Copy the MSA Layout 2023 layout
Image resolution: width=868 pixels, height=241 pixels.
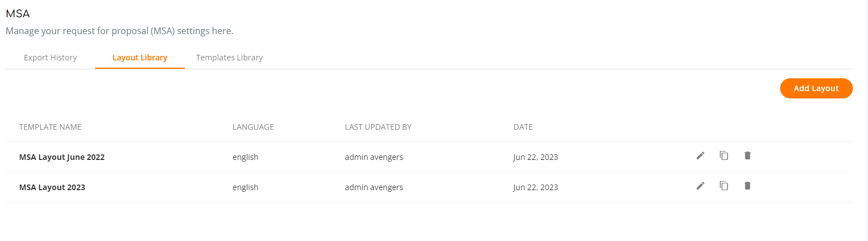pyautogui.click(x=724, y=186)
